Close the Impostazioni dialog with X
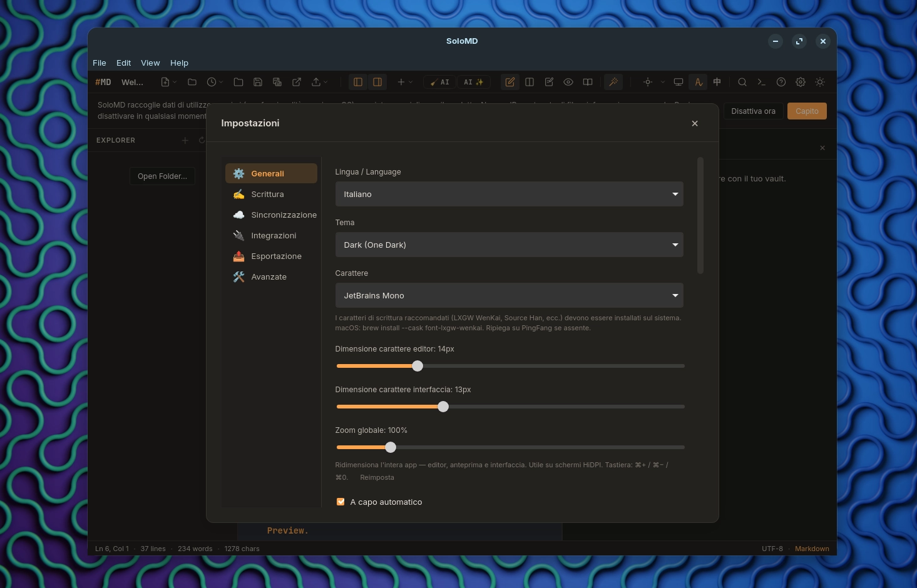The image size is (917, 588). [695, 123]
